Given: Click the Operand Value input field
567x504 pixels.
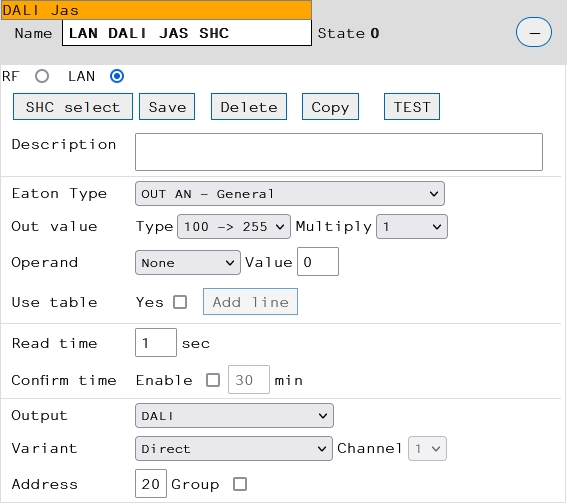Looking at the screenshot, I should 318,262.
